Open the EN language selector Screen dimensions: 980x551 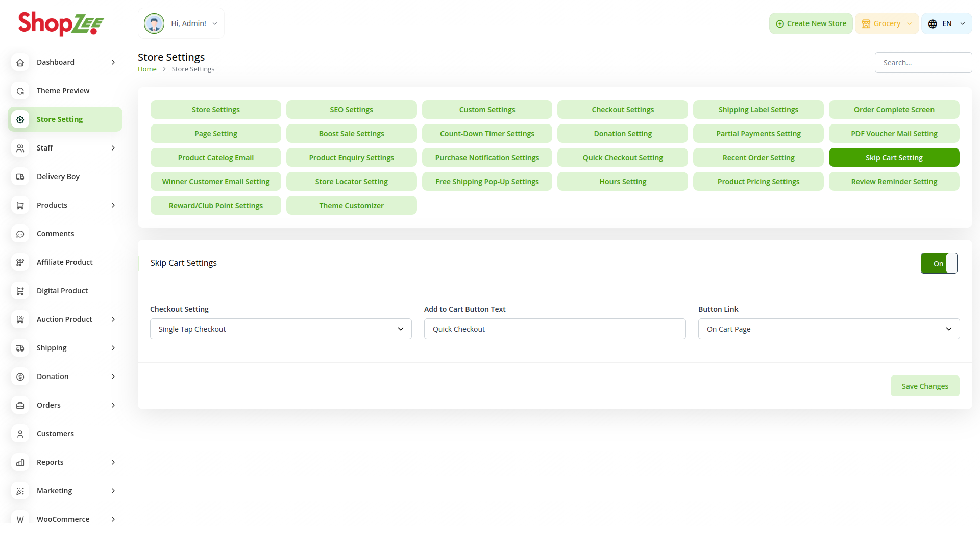tap(946, 23)
